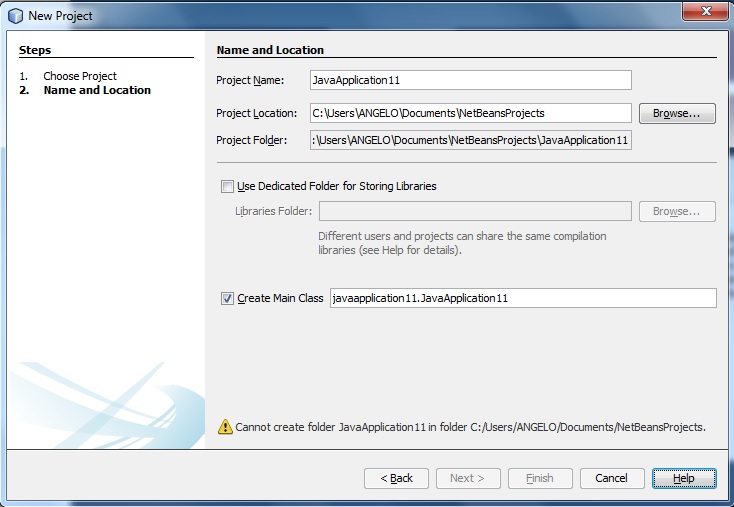Click the Project Folder label
The height and width of the screenshot is (507, 734).
(252, 140)
